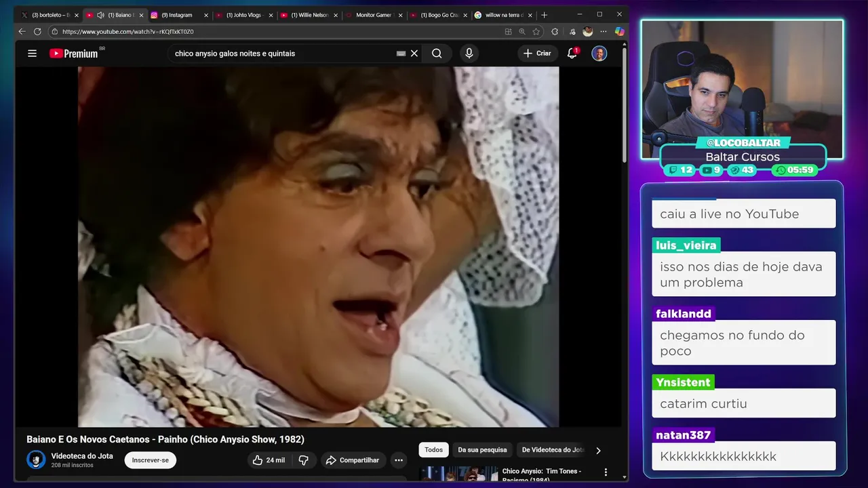Pause the Painho video by clicking the player
This screenshot has width=868, height=488.
coord(318,247)
